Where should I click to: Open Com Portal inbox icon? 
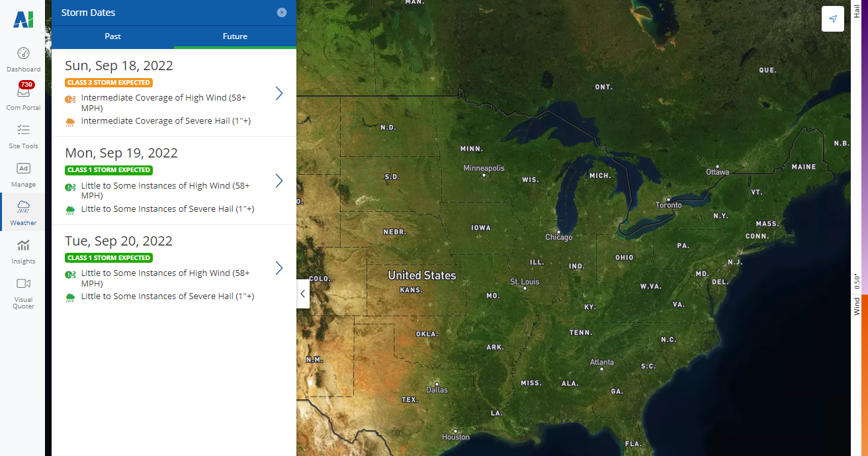[23, 93]
